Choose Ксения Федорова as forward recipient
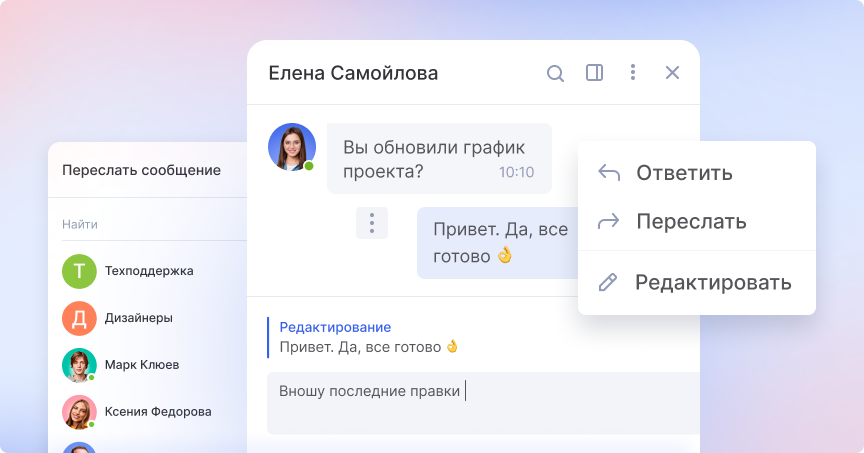The image size is (864, 453). click(x=157, y=411)
